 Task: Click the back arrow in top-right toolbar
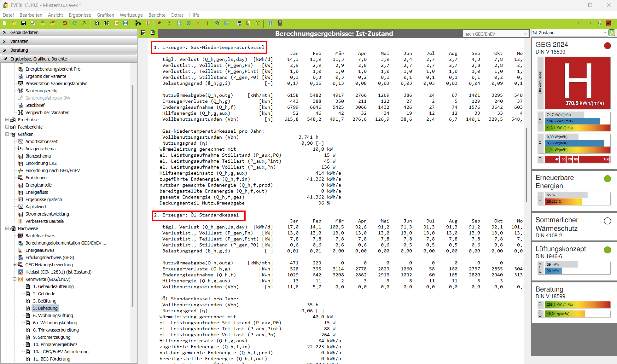[579, 23]
